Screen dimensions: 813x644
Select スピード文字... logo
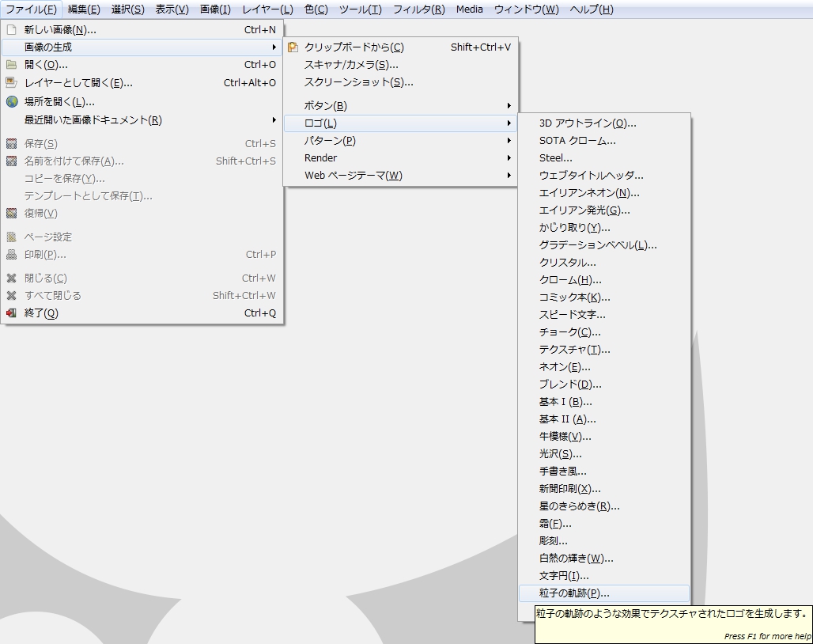pos(604,315)
